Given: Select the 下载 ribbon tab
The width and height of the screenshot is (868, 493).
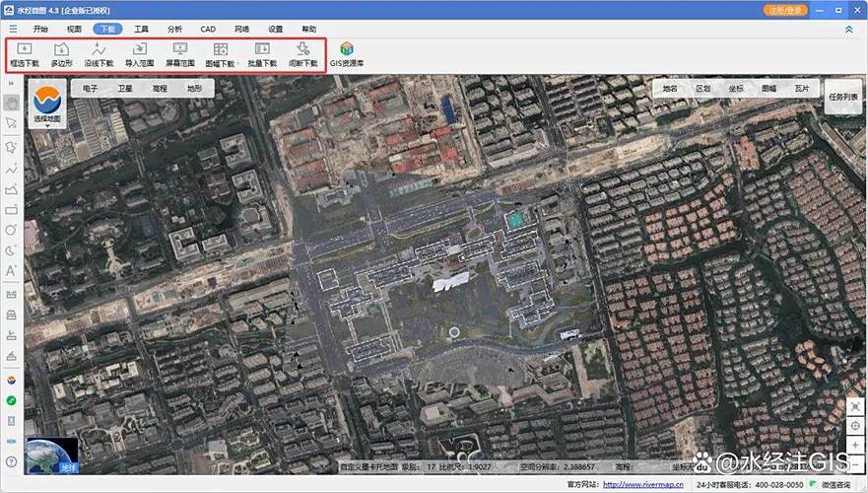Looking at the screenshot, I should point(108,29).
